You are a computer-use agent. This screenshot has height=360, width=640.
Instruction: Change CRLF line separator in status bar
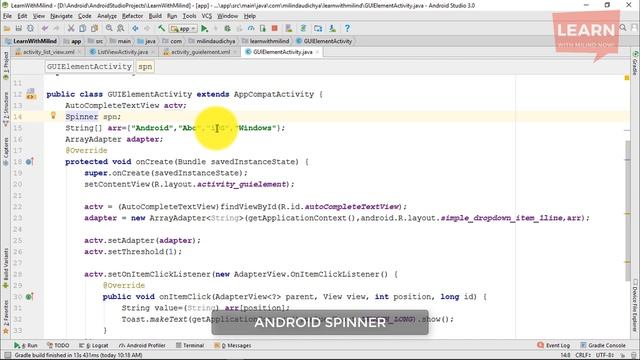(x=582, y=355)
